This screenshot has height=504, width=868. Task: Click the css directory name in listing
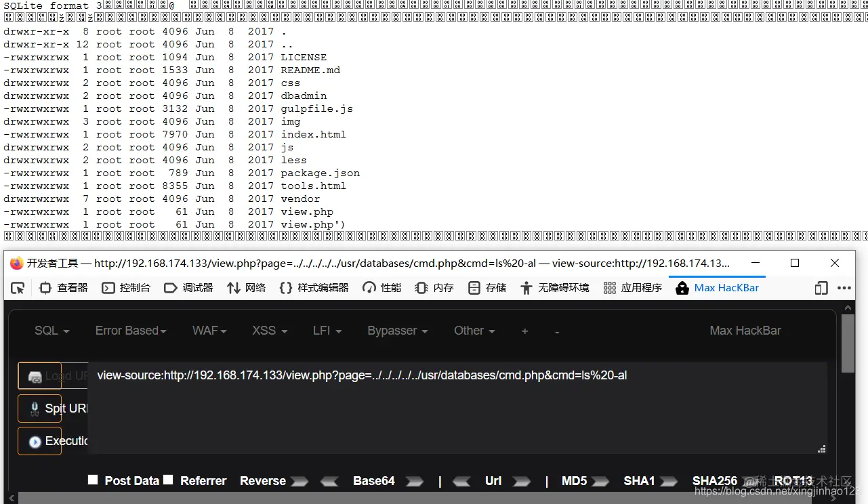[291, 83]
